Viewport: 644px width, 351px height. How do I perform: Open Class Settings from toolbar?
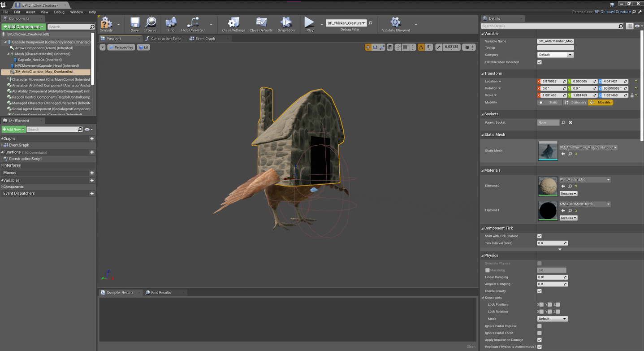click(x=233, y=23)
